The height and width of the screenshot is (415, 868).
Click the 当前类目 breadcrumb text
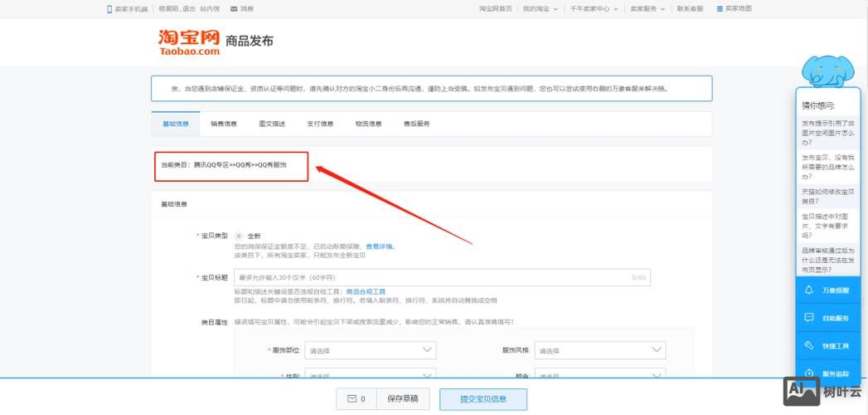(x=224, y=165)
